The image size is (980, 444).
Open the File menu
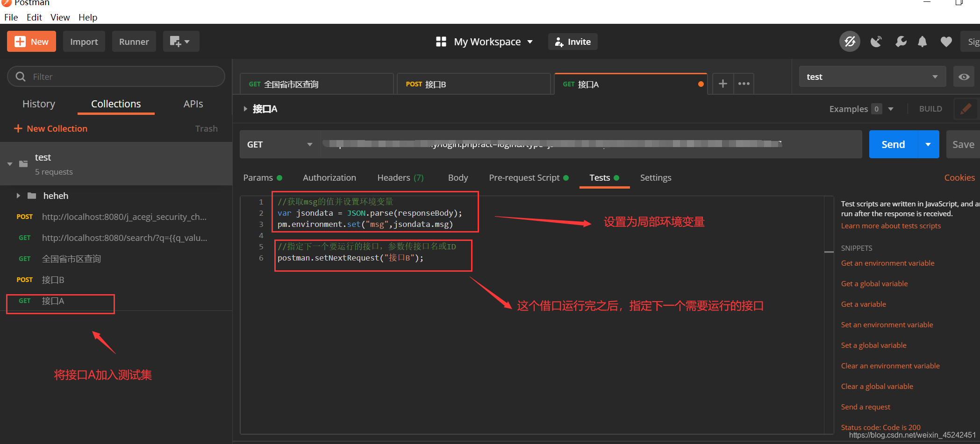11,17
